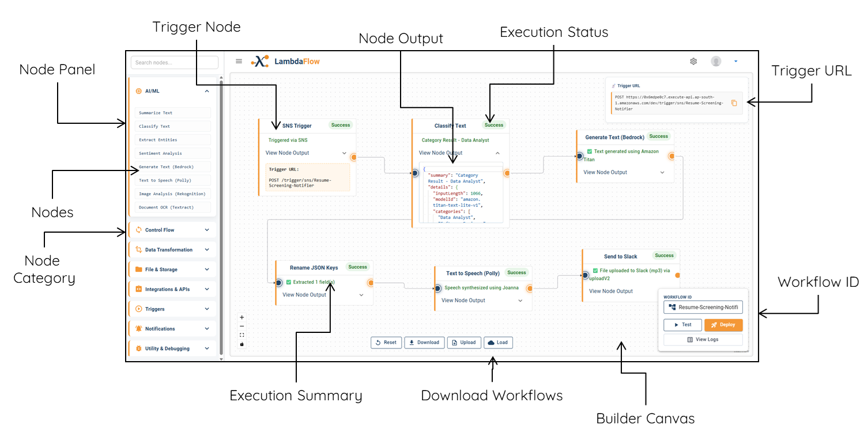868x436 pixels.
Task: Click the user avatar icon
Action: coord(716,61)
